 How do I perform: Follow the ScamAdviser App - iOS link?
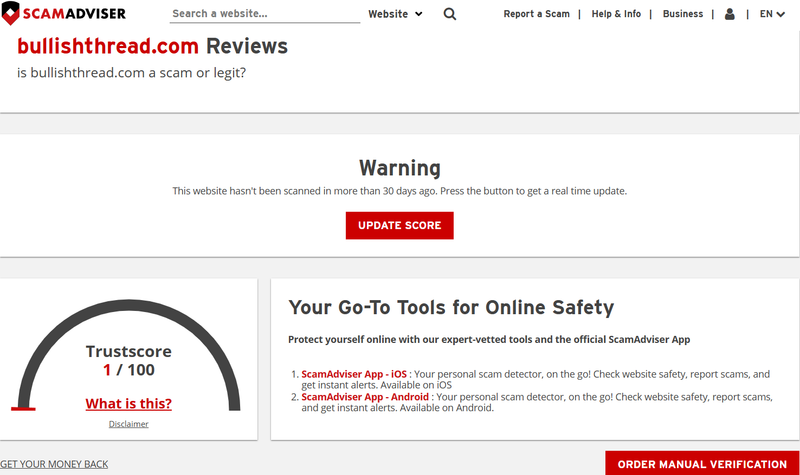(x=354, y=374)
